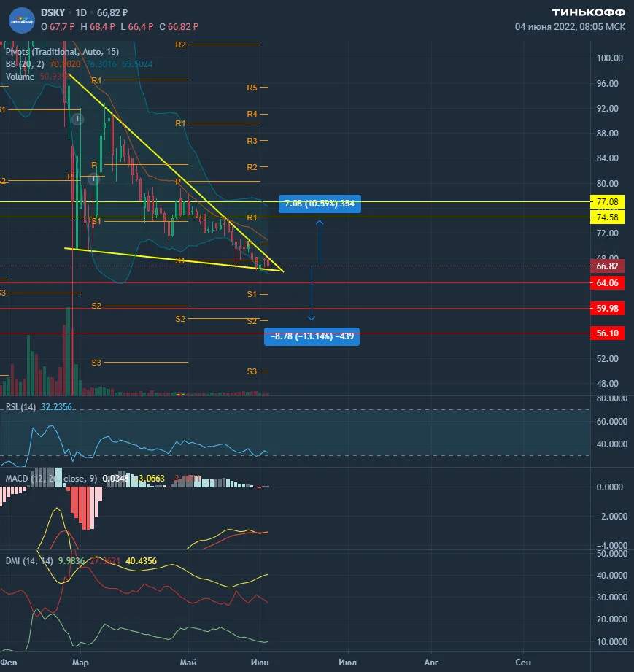Screen dimensions: 634x672
Task: Click the ТИНЬКОФФ brand logo
Action: click(588, 12)
